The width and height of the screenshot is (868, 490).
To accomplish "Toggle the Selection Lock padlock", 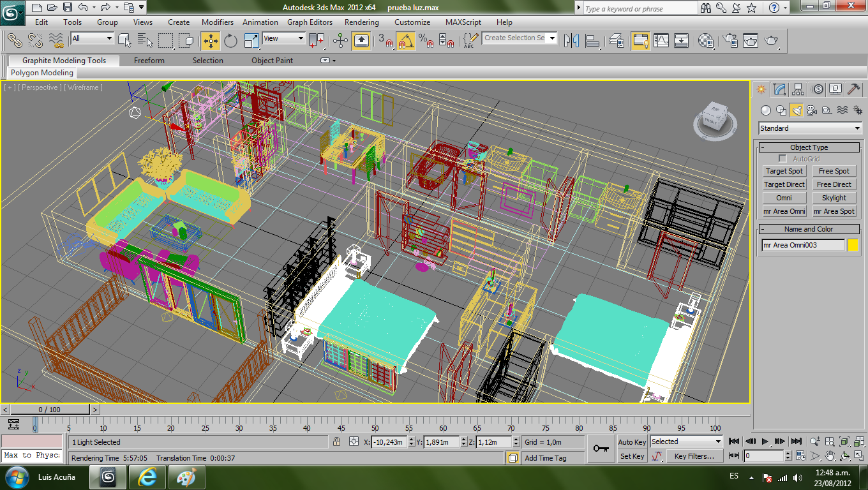I will coord(337,442).
